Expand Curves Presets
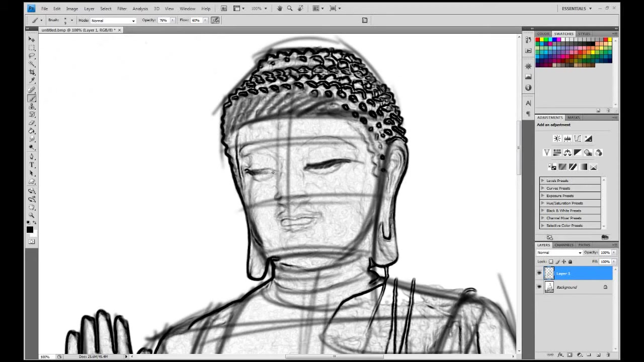The image size is (644, 362). tap(542, 188)
